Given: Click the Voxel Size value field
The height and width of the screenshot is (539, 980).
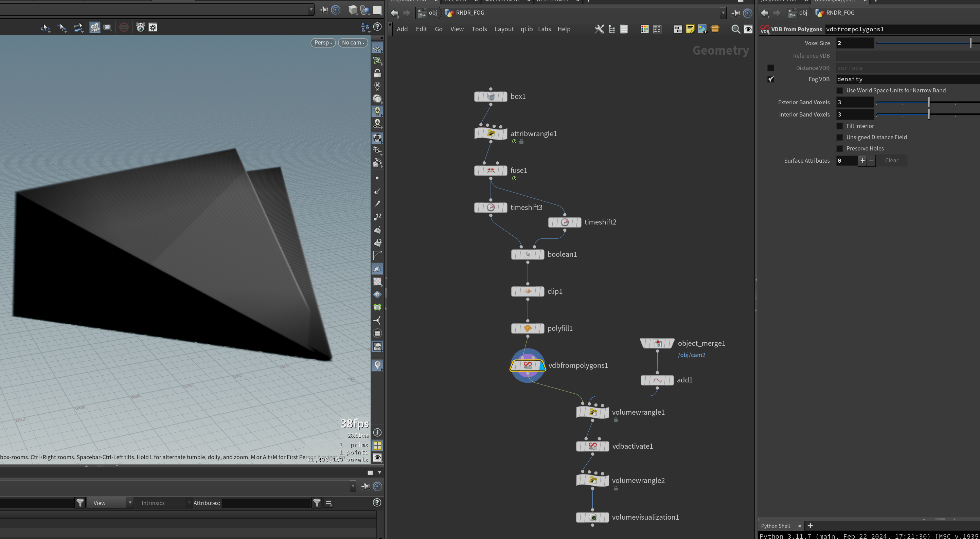Looking at the screenshot, I should [x=855, y=43].
